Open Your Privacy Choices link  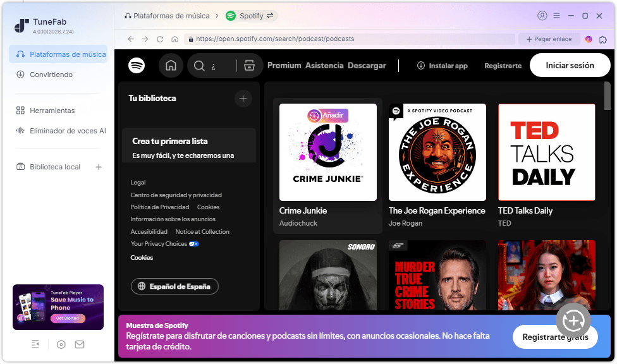click(164, 244)
